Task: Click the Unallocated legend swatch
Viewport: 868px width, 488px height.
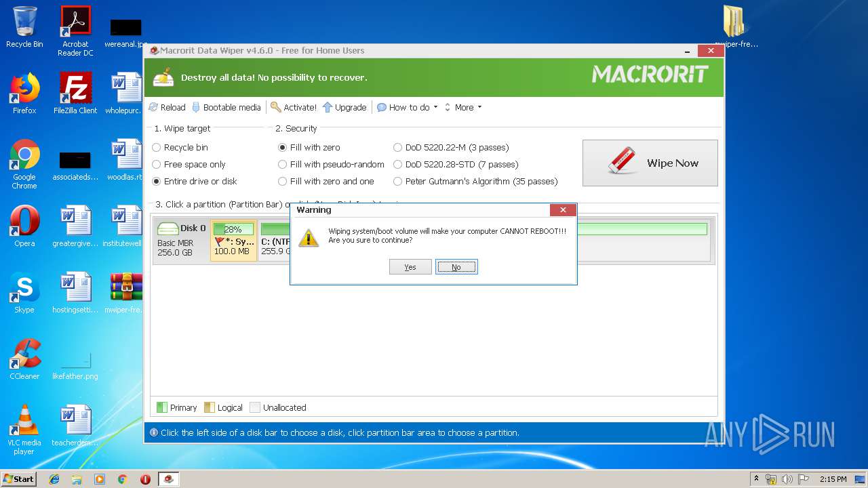Action: point(255,407)
